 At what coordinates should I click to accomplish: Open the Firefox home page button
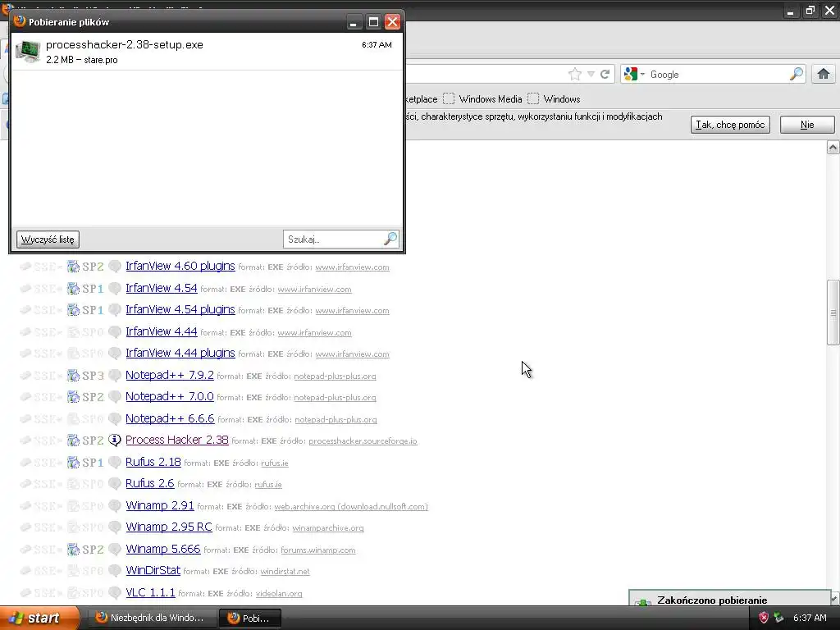pyautogui.click(x=824, y=74)
